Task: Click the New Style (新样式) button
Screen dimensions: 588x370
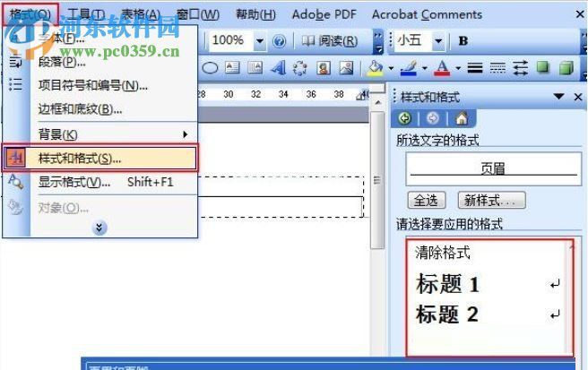Action: pos(491,200)
